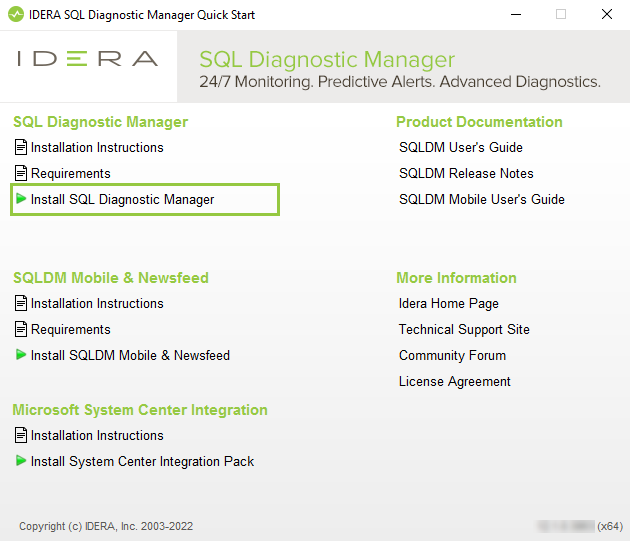Click document icon next to SQL Diagnostic Manager Requirements
This screenshot has width=630, height=541.
[x=21, y=173]
